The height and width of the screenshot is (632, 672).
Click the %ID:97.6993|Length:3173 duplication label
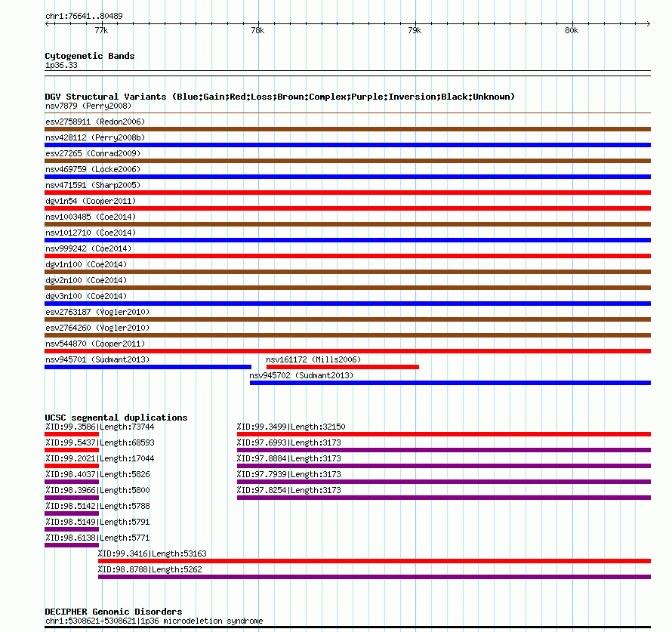coord(289,442)
